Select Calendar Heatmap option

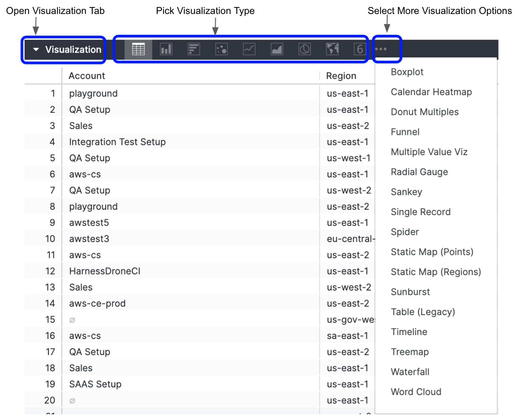pyautogui.click(x=431, y=92)
